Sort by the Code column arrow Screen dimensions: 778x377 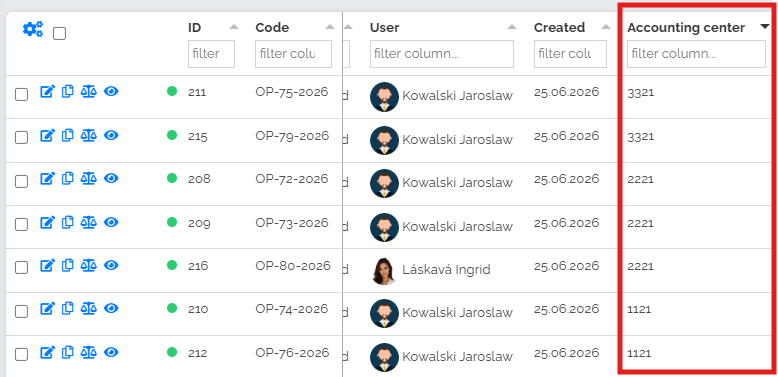(330, 27)
